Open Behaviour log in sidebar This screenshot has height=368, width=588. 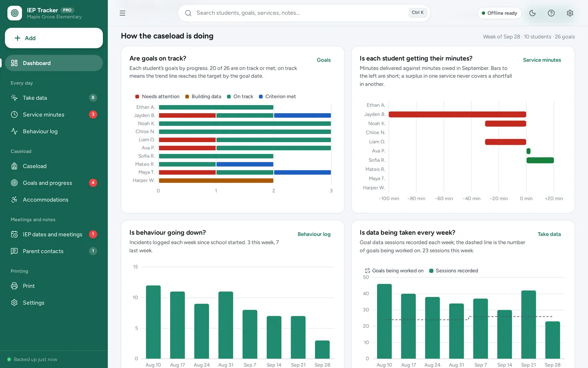(x=54, y=131)
